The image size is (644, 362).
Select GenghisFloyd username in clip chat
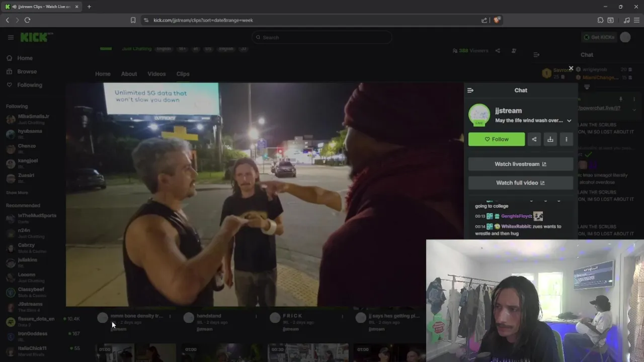tap(516, 216)
